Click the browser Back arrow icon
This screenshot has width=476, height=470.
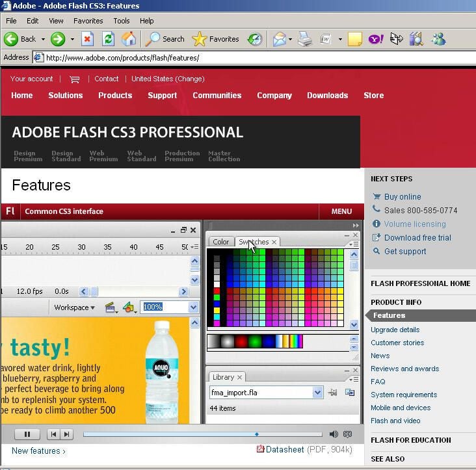click(11, 39)
